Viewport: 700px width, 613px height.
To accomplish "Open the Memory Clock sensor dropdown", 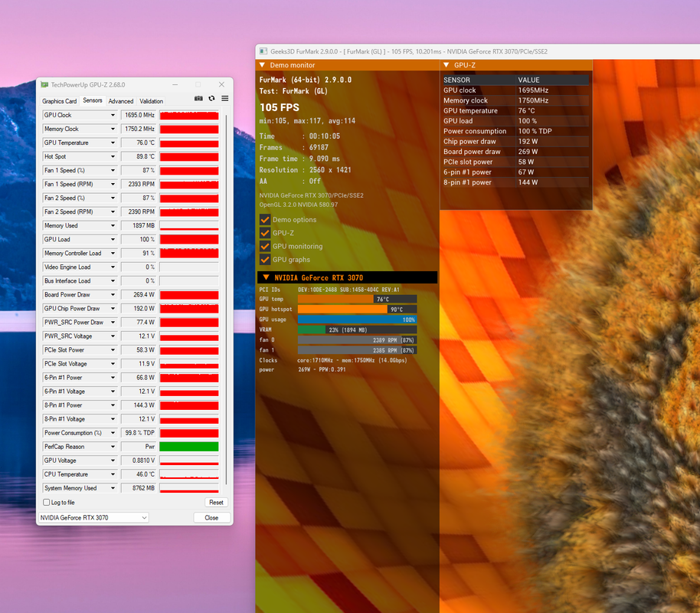I will click(113, 129).
